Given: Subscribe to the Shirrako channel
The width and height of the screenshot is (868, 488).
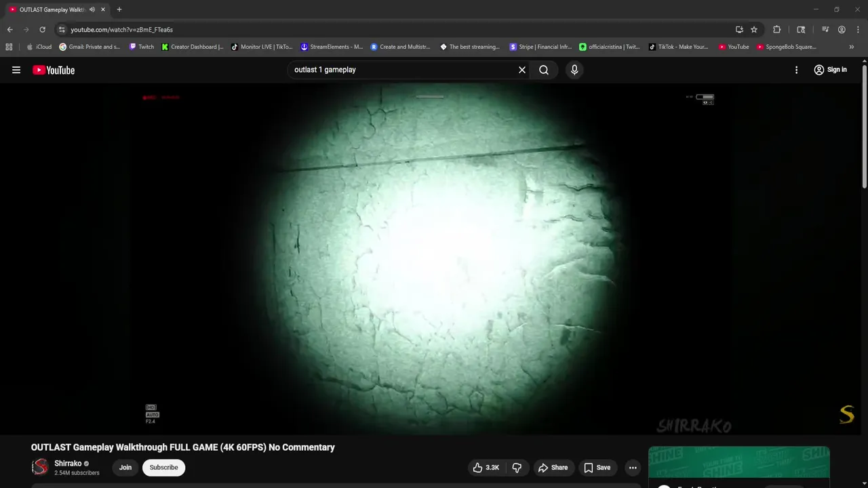Looking at the screenshot, I should [163, 468].
